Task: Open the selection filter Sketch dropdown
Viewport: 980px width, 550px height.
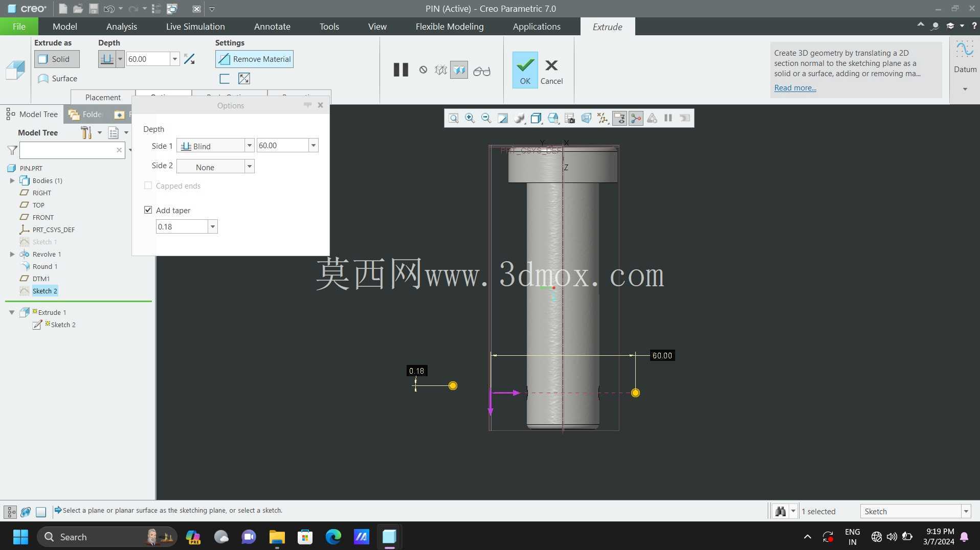Action: tap(966, 511)
